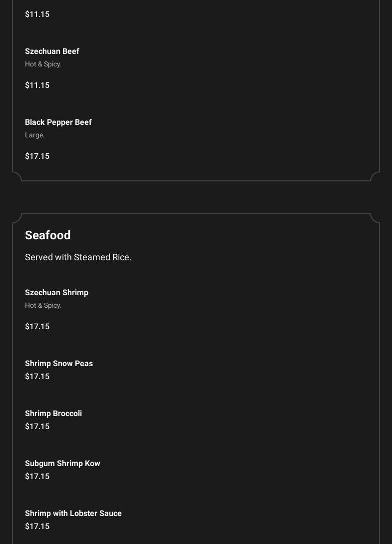The image size is (392, 544).
Task: Click the price below Shrimp Snow Peas
Action: [37, 376]
